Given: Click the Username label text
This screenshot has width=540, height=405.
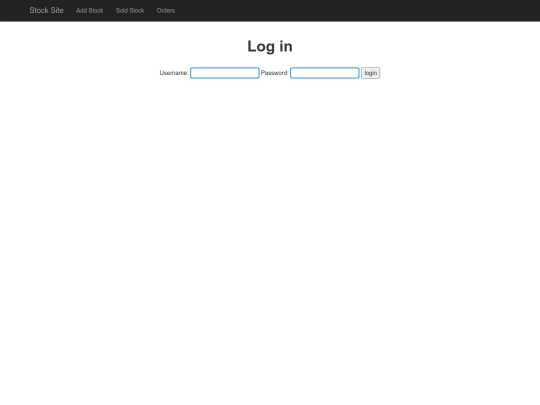Looking at the screenshot, I should click(174, 73).
